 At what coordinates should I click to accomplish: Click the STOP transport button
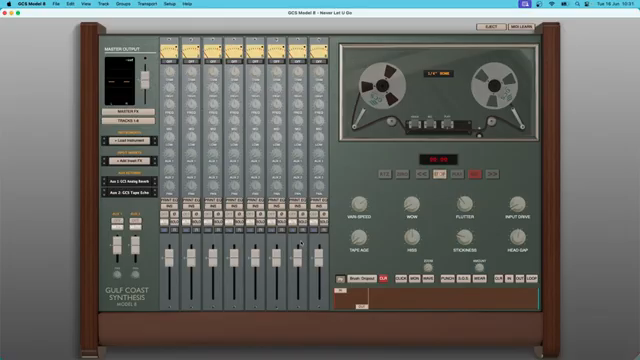pos(439,174)
